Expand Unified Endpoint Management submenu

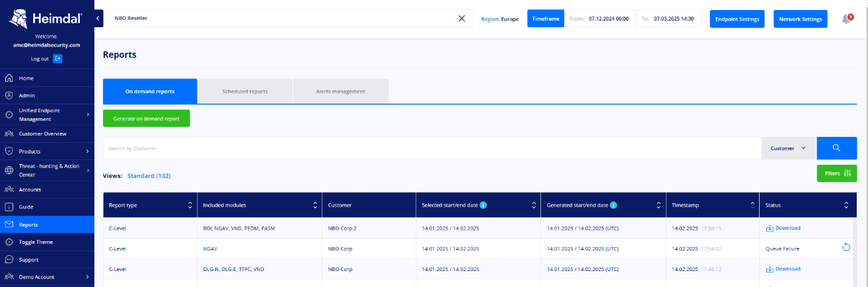coord(88,115)
